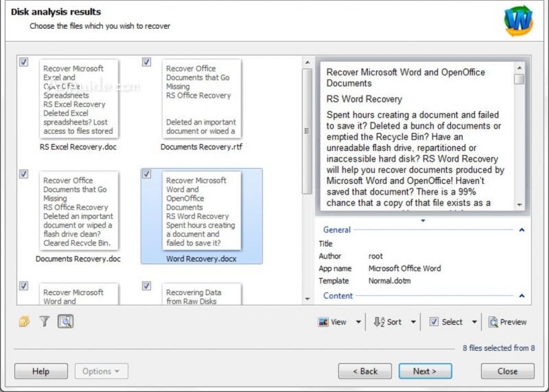Select the Documents Recovery.doc thumbnail

point(79,211)
